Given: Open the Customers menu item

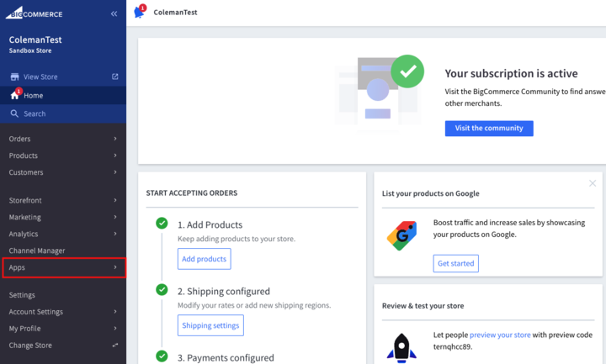Looking at the screenshot, I should [63, 172].
